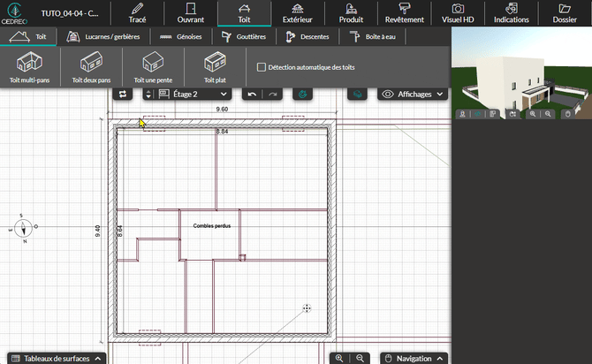
Task: Click the undo arrow button
Action: (x=254, y=94)
